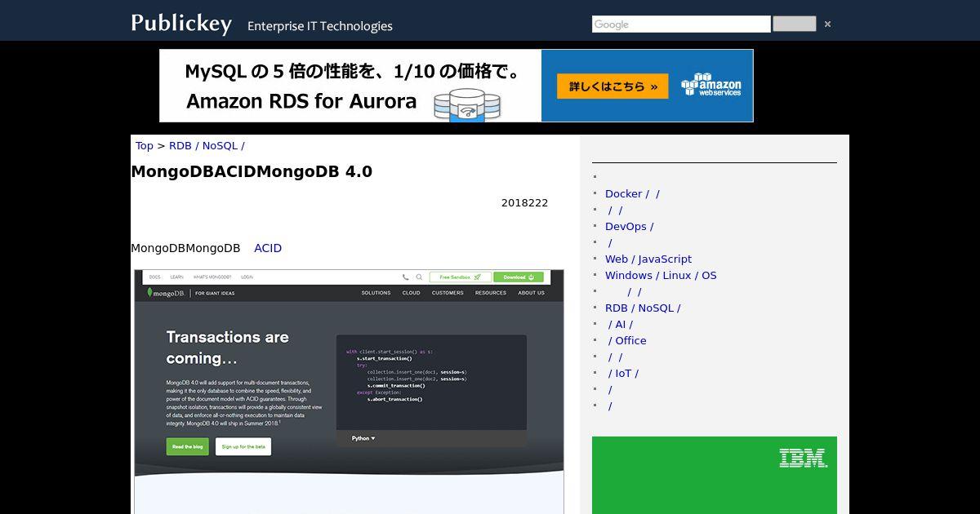Viewport: 980px width, 514px height.
Task: Click Enterprise IT Technologies tagline
Action: click(x=320, y=26)
